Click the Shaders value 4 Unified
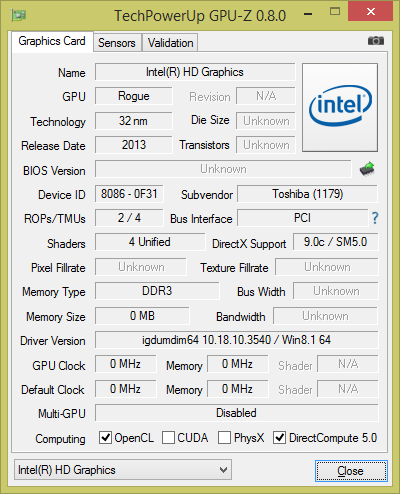This screenshot has width=400, height=494. point(150,242)
